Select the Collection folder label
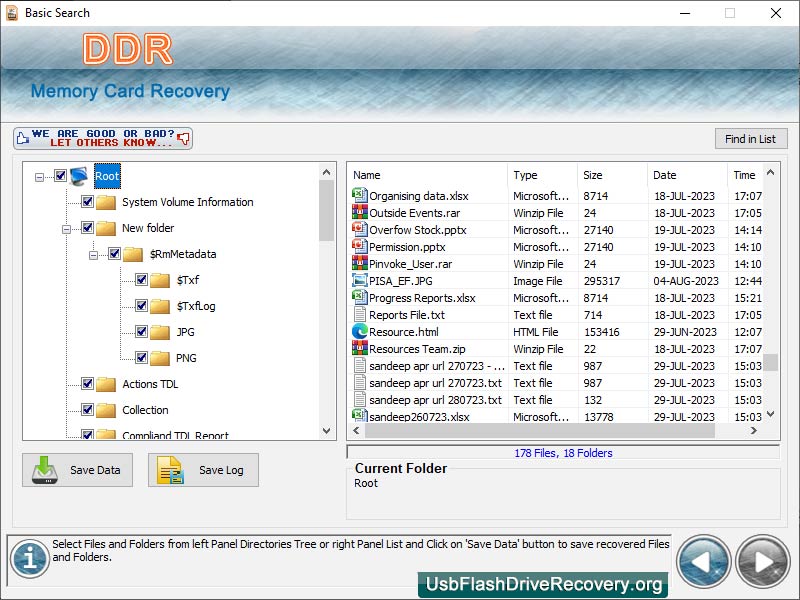The width and height of the screenshot is (800, 600). [x=145, y=410]
